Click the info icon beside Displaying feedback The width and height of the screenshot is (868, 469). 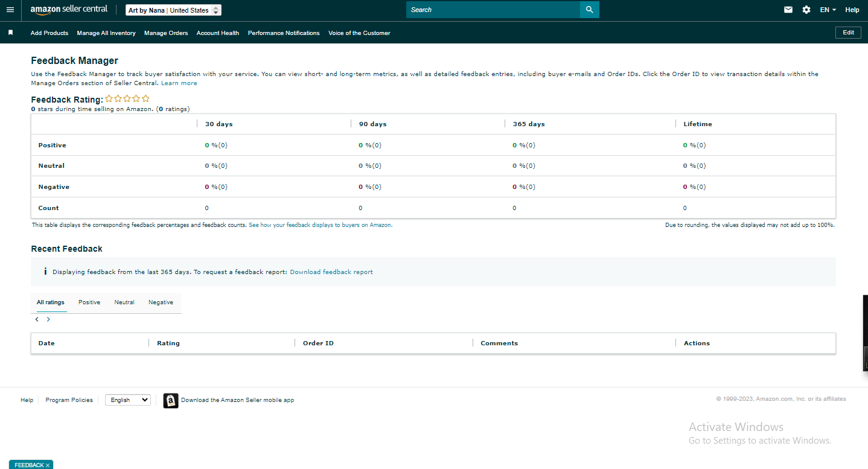click(x=45, y=272)
